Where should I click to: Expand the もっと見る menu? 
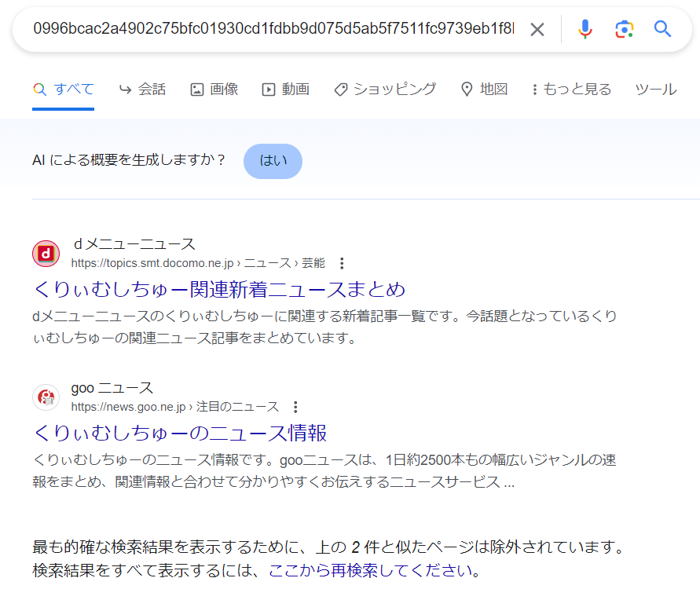[x=571, y=90]
